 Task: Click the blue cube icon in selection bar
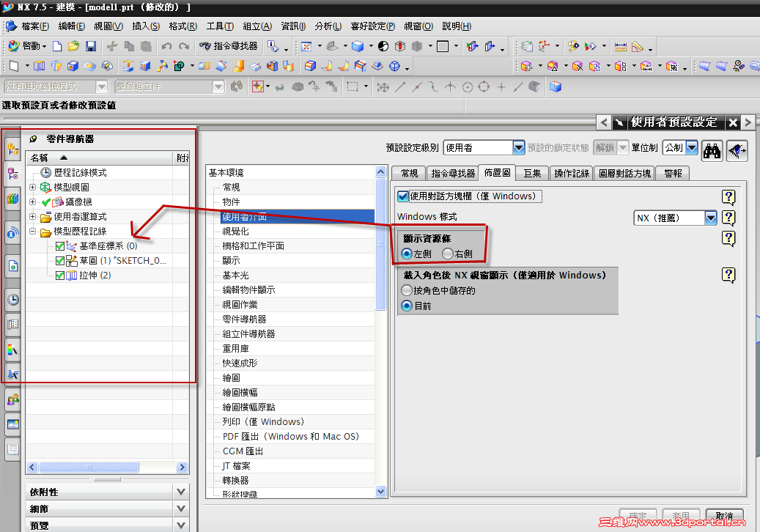(555, 86)
